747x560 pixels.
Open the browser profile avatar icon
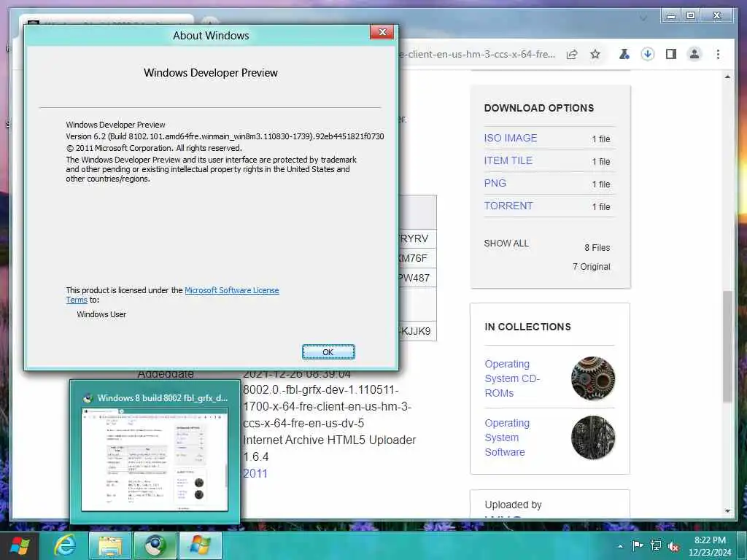[x=694, y=54]
